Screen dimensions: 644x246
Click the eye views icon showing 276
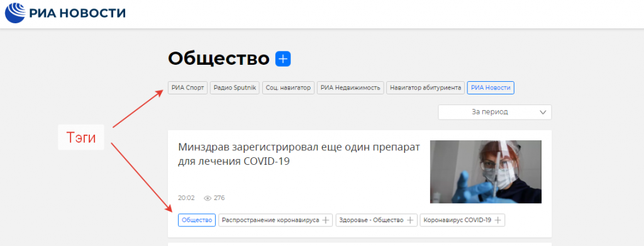[208, 198]
